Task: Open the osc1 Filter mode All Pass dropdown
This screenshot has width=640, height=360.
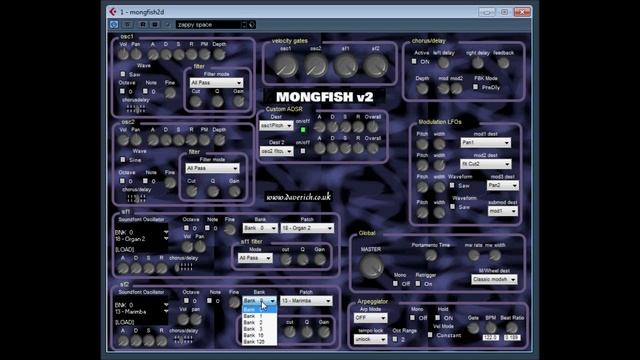Action: (x=216, y=83)
